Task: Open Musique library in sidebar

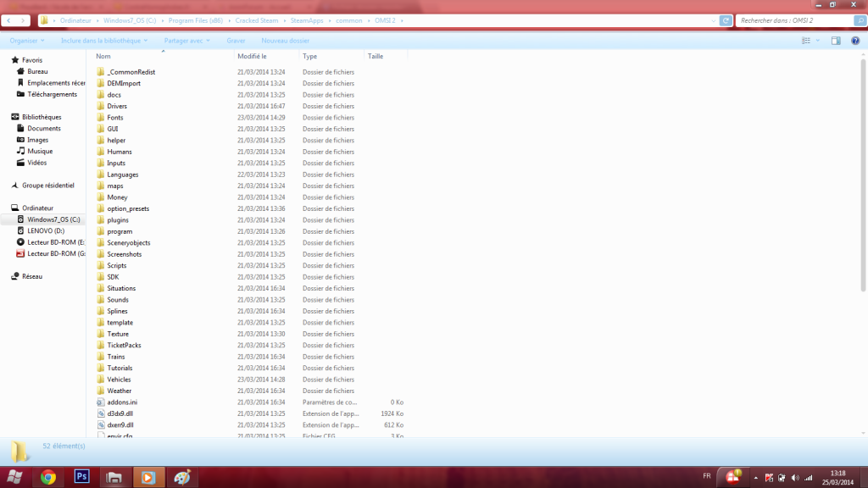Action: click(40, 151)
